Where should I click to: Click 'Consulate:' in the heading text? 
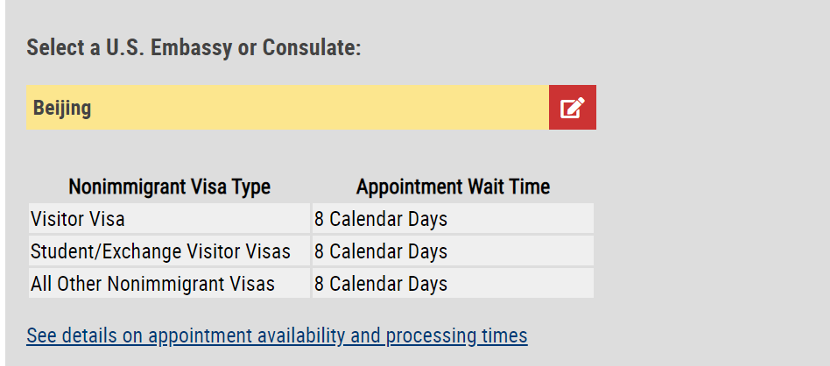pyautogui.click(x=312, y=48)
